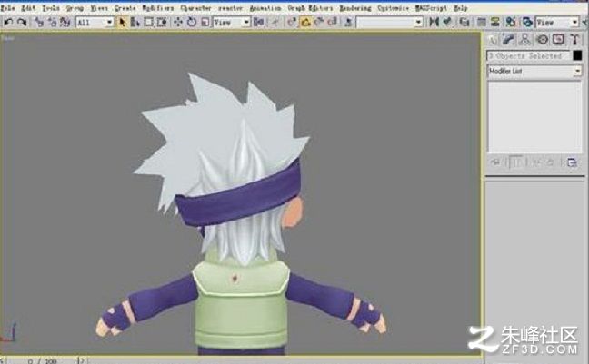Screen dimensions: 589x364
Task: Click the Use Pivot Point Center icon
Action: 258,23
